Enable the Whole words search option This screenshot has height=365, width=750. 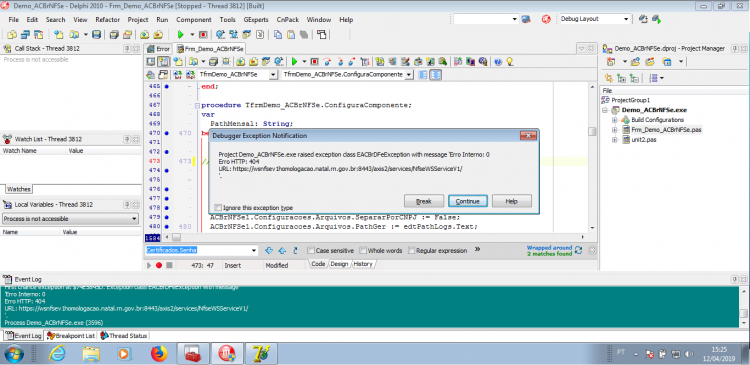pos(363,250)
